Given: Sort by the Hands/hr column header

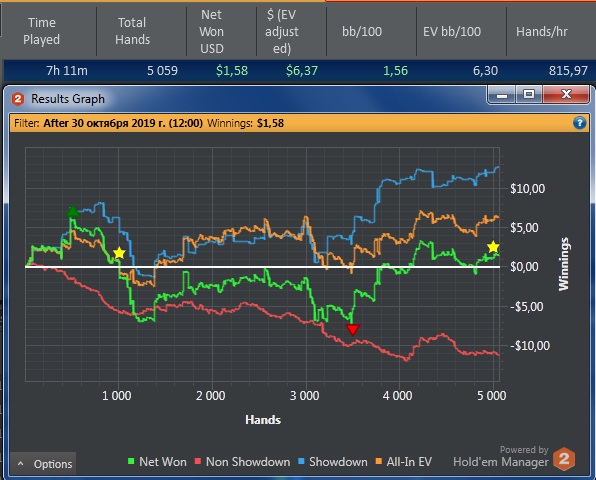Looking at the screenshot, I should (542, 31).
